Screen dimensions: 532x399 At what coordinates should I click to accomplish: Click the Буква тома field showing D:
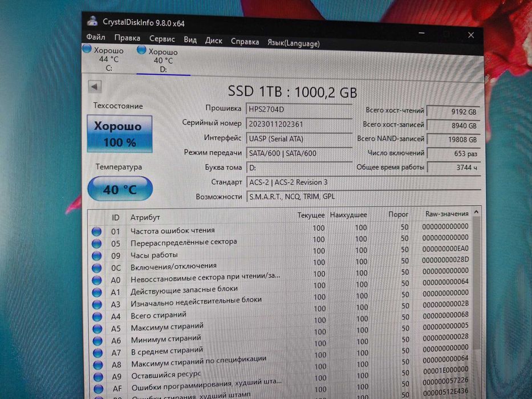click(x=299, y=168)
